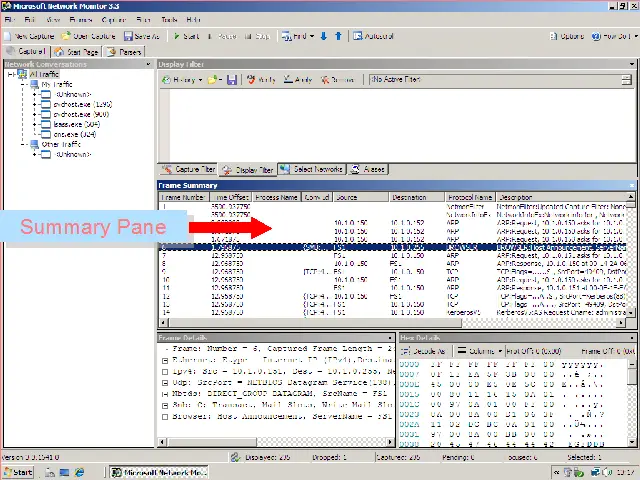Click the Verify filter button
640x480 pixels.
(x=262, y=80)
